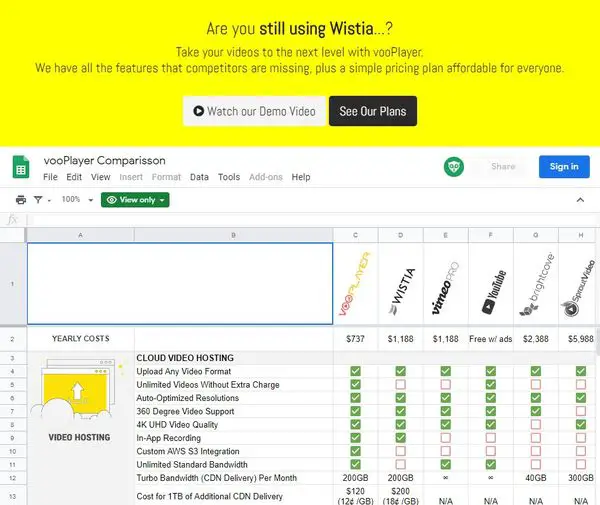
Task: Click the VIDEO HOSTING label cell
Action: tap(79, 437)
